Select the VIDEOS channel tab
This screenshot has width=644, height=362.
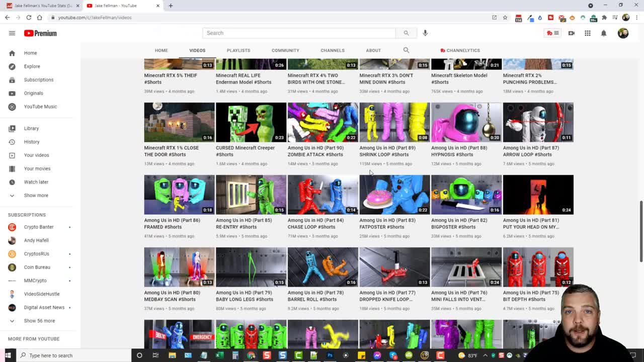click(x=197, y=50)
